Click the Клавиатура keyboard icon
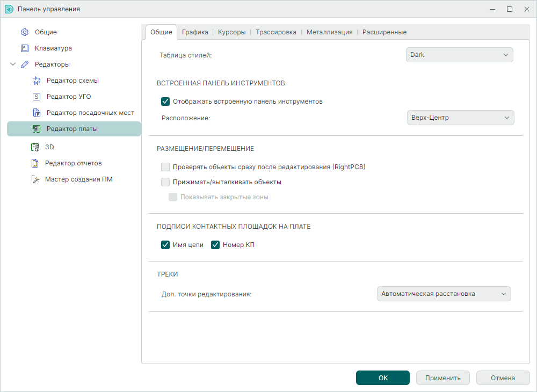Screen dimensions: 537x392 [25, 48]
